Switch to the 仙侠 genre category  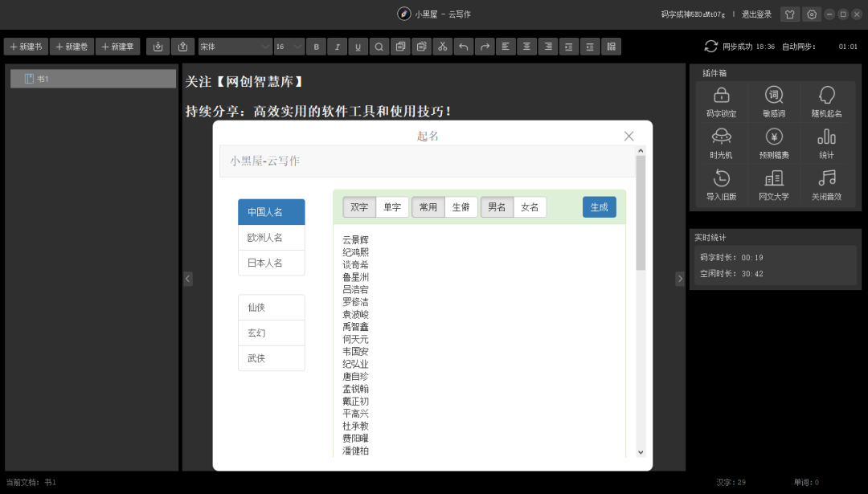coord(271,307)
